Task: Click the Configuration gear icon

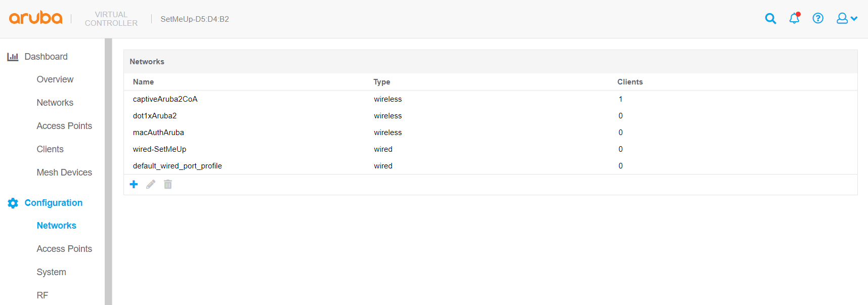Action: 13,203
